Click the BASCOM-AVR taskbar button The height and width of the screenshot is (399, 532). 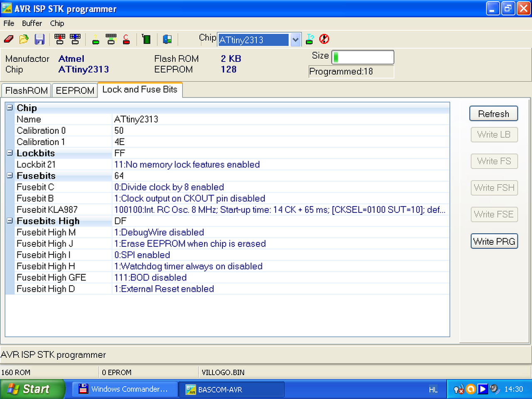pos(232,389)
